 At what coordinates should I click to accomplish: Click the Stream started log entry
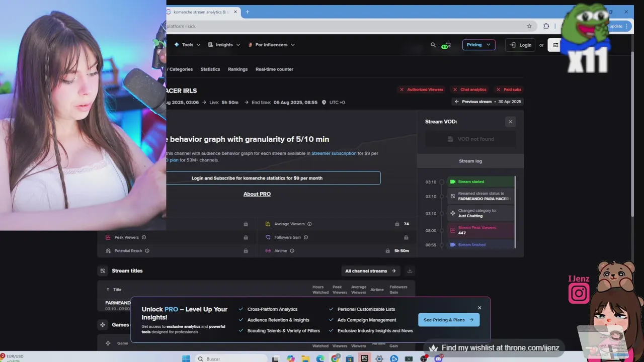(481, 182)
